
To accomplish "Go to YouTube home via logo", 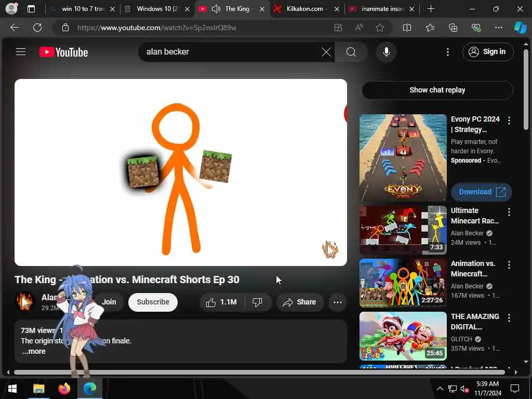I will (x=63, y=52).
